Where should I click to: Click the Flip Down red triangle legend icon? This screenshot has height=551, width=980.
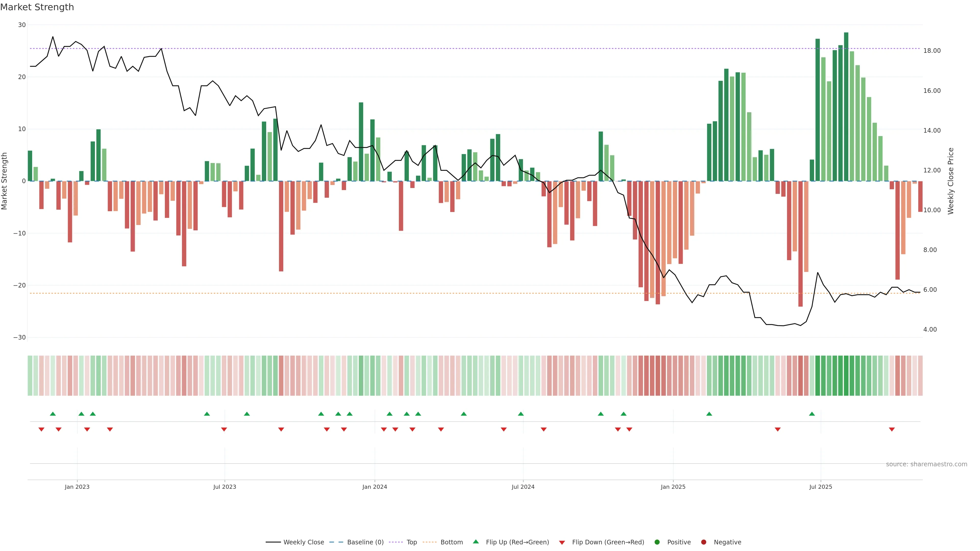(x=562, y=542)
